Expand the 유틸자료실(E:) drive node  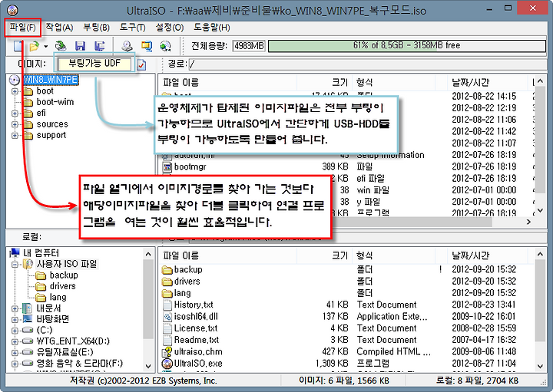(15, 353)
